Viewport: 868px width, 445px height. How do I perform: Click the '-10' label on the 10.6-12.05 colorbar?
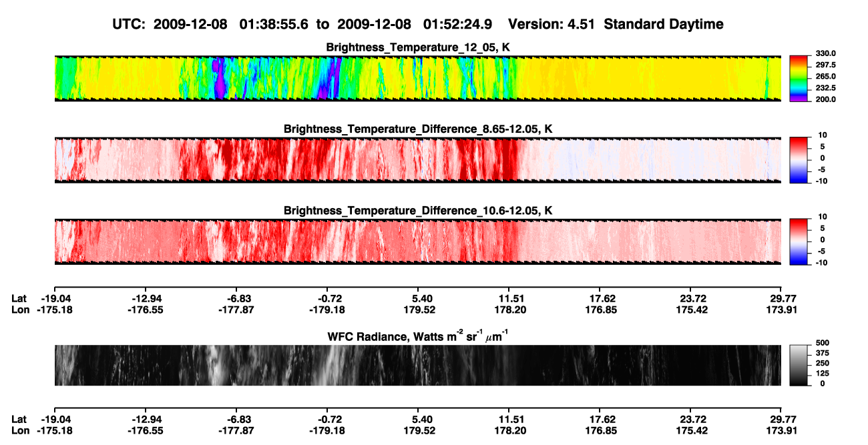click(x=822, y=262)
